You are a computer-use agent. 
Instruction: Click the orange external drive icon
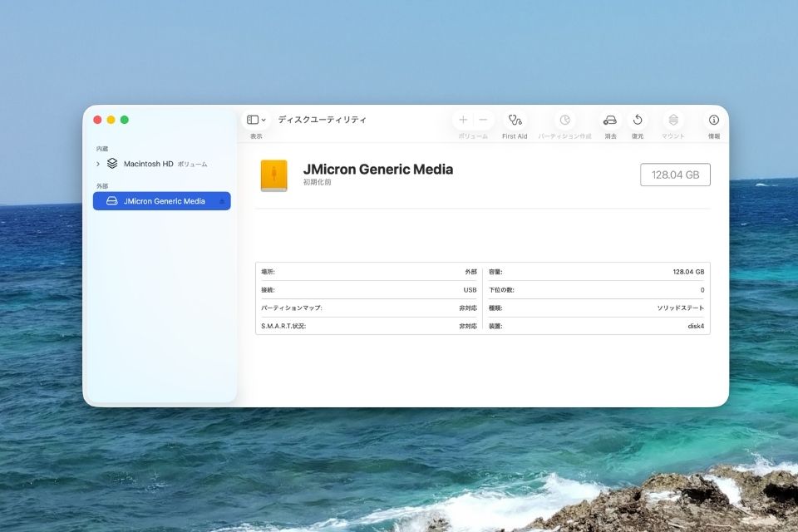click(273, 175)
